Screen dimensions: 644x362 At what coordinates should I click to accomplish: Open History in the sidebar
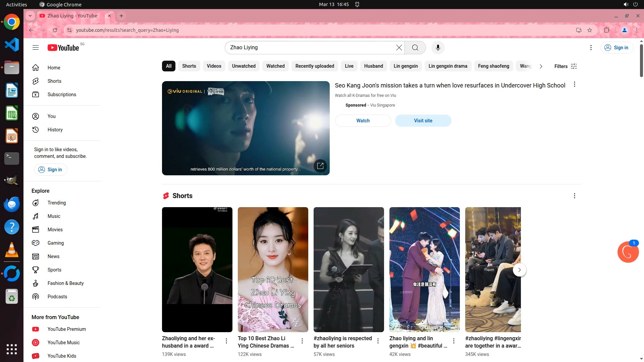(55, 130)
